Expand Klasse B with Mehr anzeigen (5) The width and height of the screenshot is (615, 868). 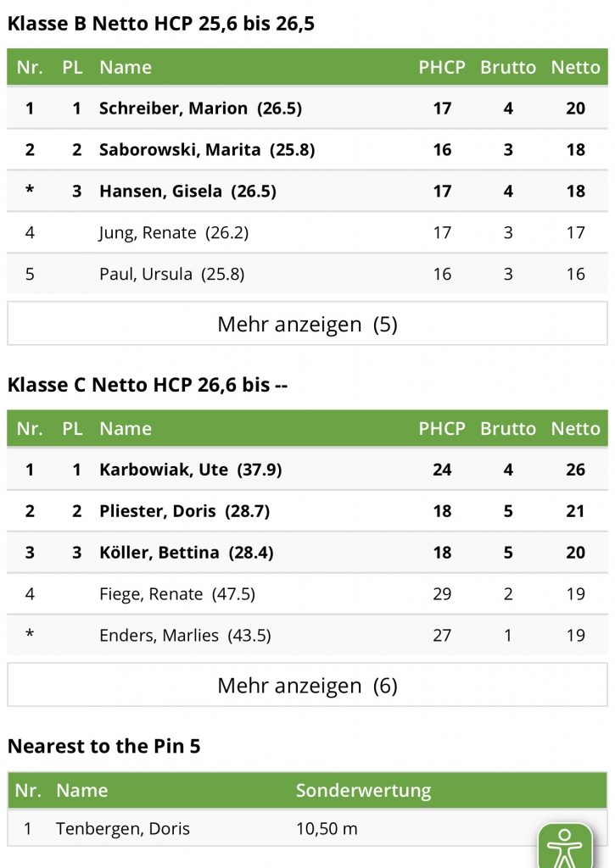tap(307, 324)
